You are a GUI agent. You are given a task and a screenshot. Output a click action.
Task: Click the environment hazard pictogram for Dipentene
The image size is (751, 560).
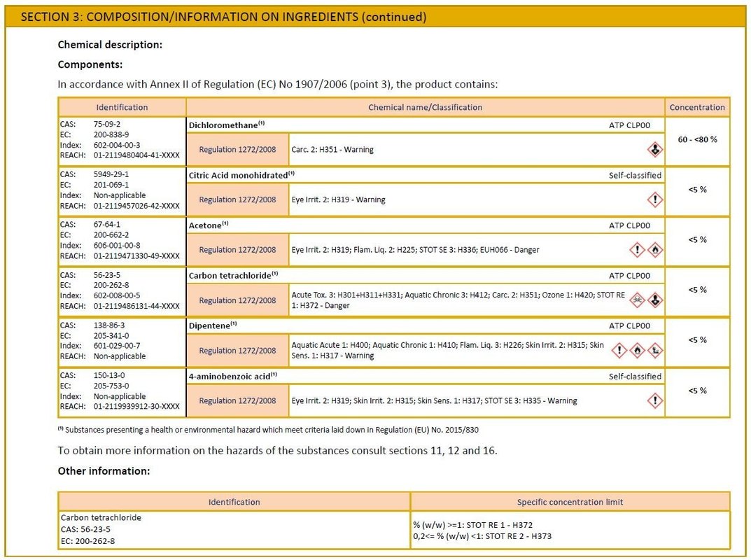point(655,351)
